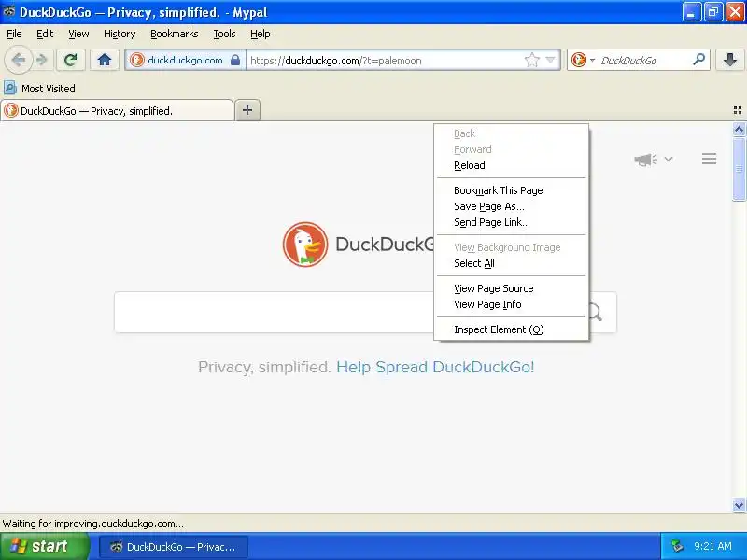747x560 pixels.
Task: Click the vertical scrollbar thumb
Action: (x=739, y=169)
